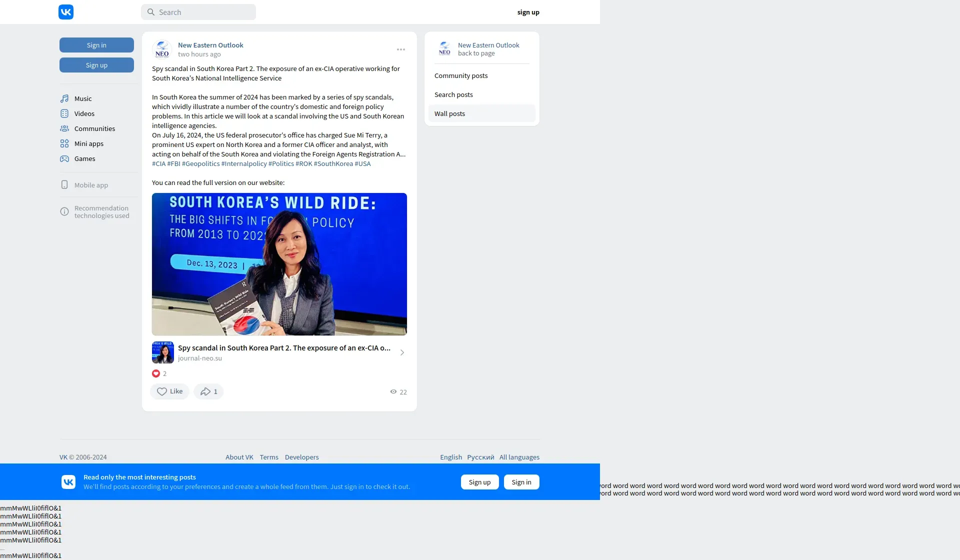Viewport: 960px width, 560px height.
Task: Click the VK logo in header
Action: coord(66,12)
